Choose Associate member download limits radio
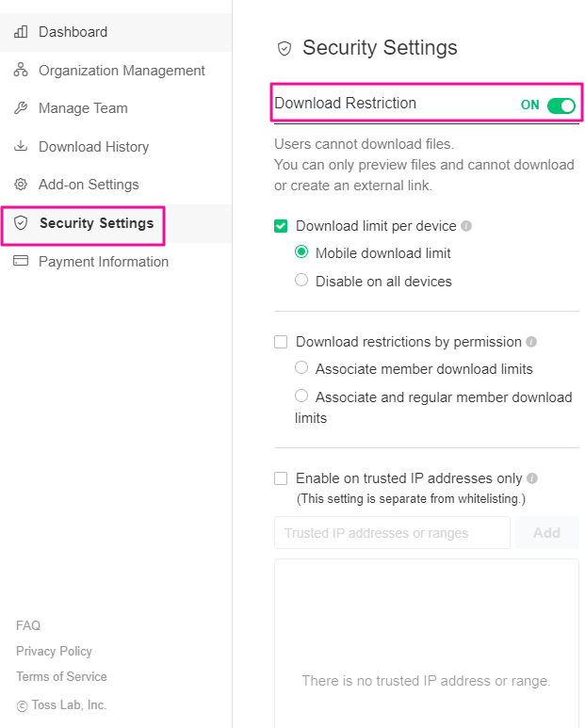The width and height of the screenshot is (585, 728). pos(301,367)
